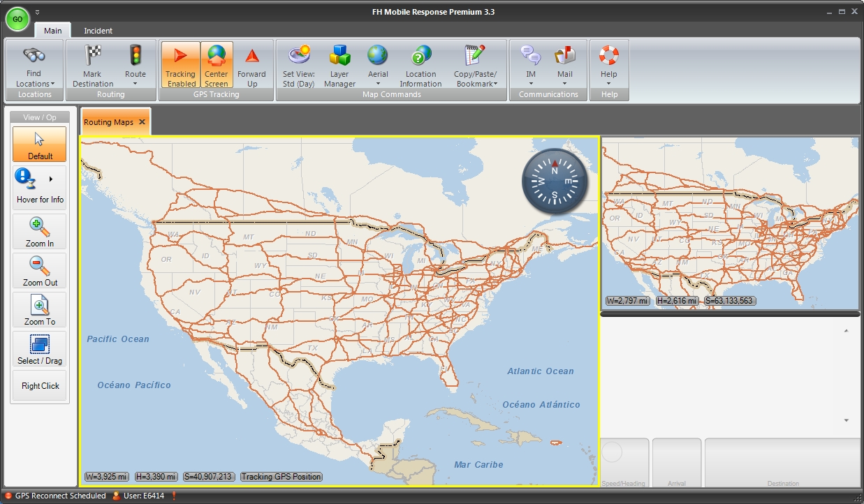
Task: Click the "View / Op" panel header
Action: pos(40,117)
